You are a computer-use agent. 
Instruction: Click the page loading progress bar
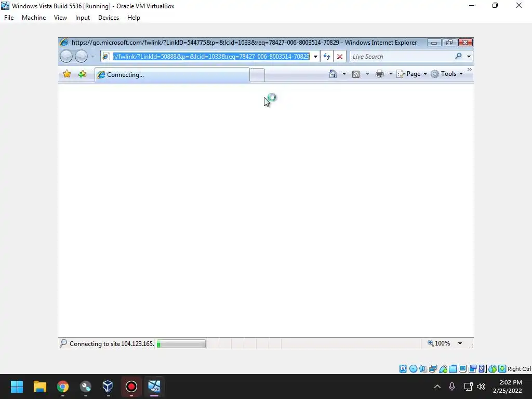click(x=181, y=344)
